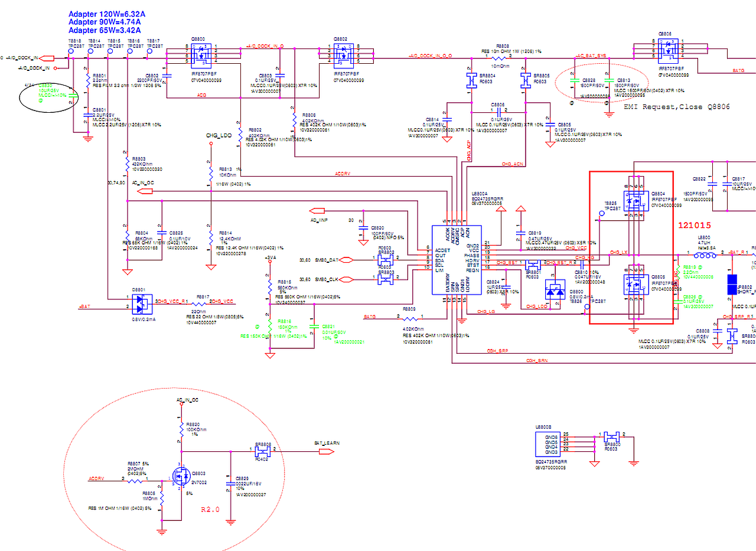
Task: Click the 'CHG_ACN' net label
Action: pyautogui.click(x=512, y=164)
